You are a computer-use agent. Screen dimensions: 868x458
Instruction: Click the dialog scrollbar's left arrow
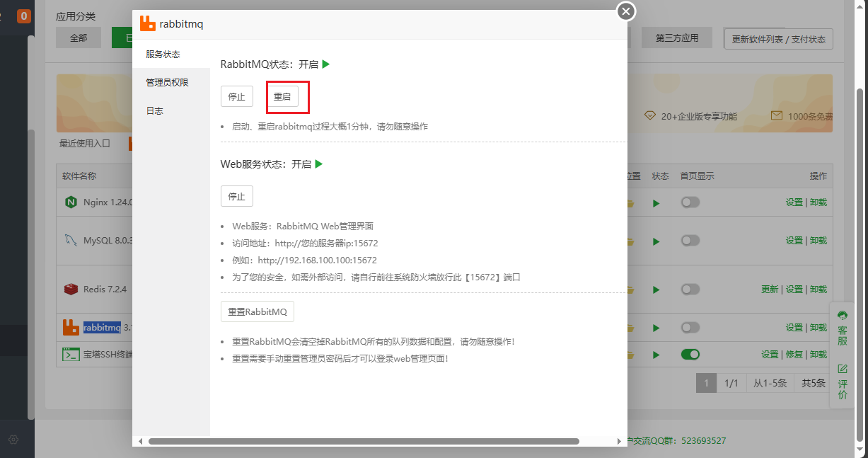pos(140,441)
